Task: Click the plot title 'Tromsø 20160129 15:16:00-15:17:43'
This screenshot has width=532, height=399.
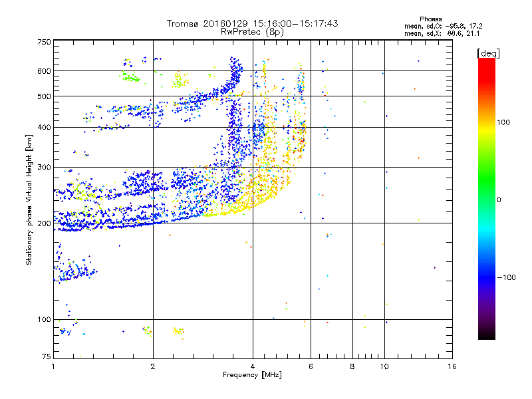Action: (252, 23)
